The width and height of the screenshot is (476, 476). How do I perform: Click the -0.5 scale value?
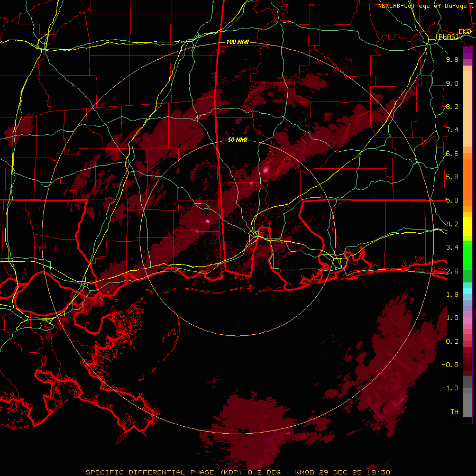[x=450, y=365]
